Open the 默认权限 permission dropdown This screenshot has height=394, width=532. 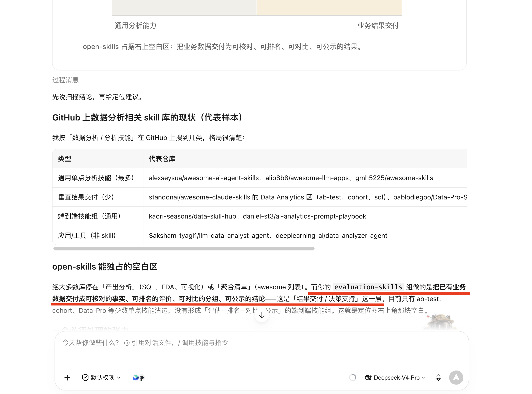(x=102, y=378)
